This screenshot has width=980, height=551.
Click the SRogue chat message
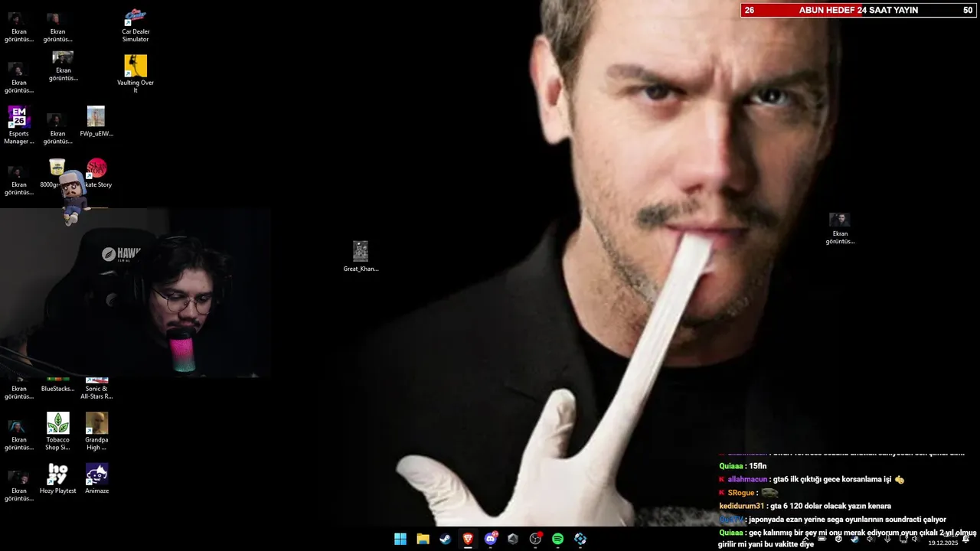(x=748, y=493)
